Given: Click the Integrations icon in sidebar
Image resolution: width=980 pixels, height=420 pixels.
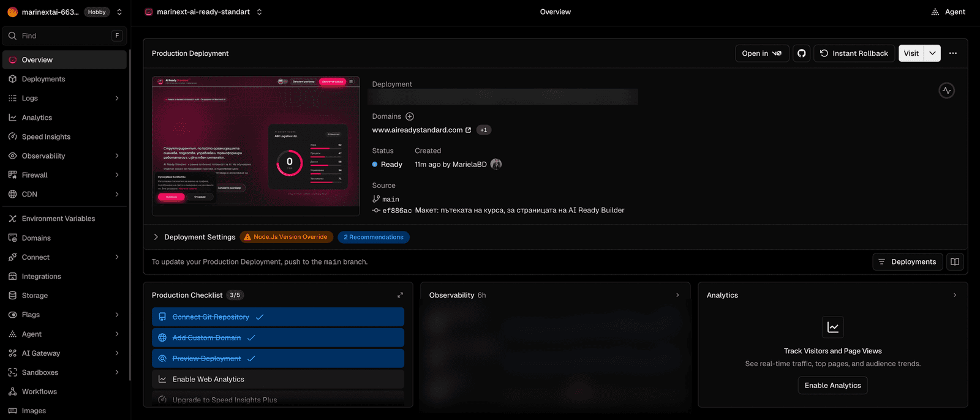Looking at the screenshot, I should coord(12,277).
